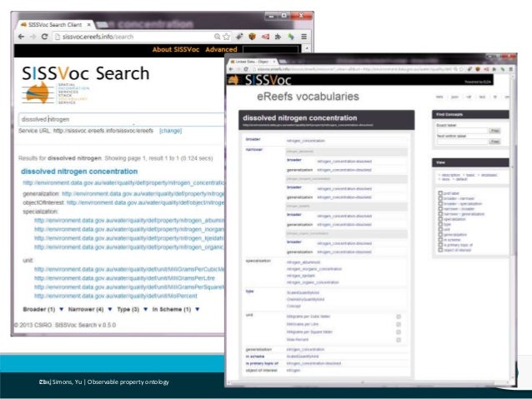Toggle the 'pref label' checkbox in View panel

pyautogui.click(x=440, y=193)
